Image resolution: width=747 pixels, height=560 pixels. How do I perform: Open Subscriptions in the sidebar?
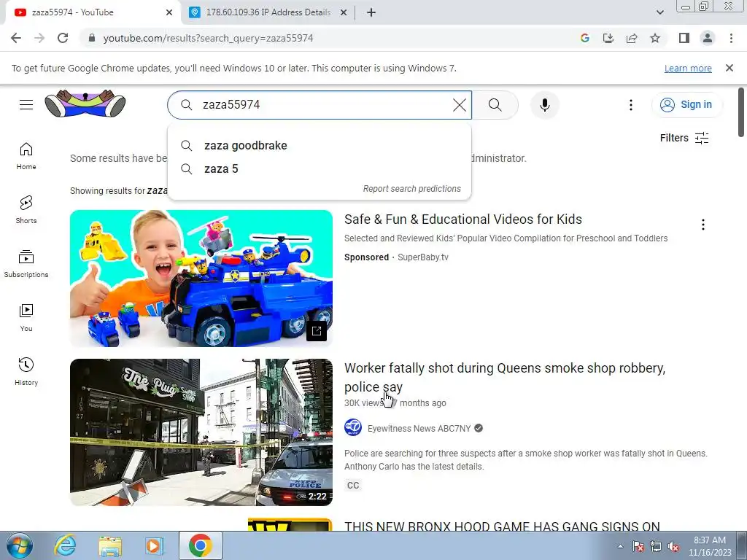(x=26, y=264)
